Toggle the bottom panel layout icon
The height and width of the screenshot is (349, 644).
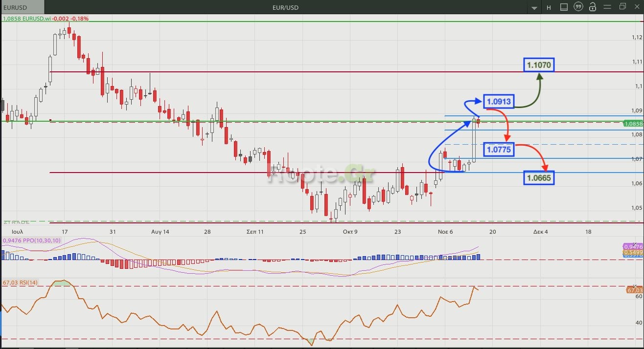click(564, 7)
